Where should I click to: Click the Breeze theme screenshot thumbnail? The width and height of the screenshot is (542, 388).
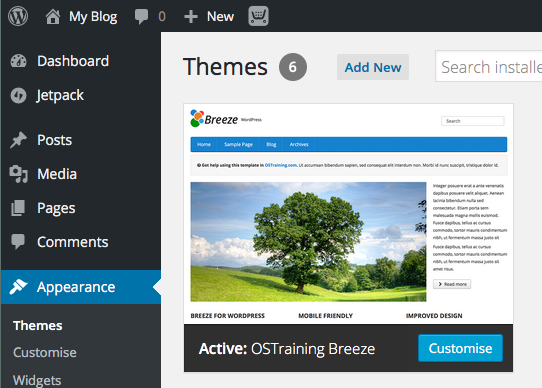(348, 214)
